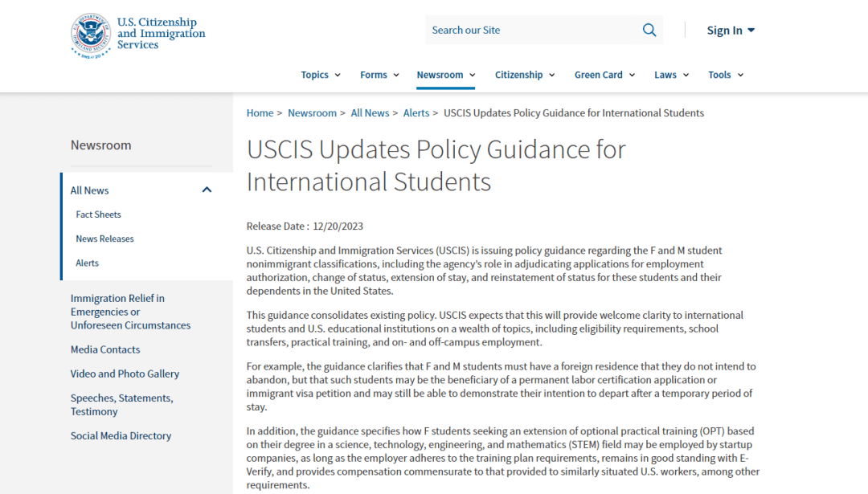
Task: Open the Newsroom top navigation menu
Action: tap(445, 75)
